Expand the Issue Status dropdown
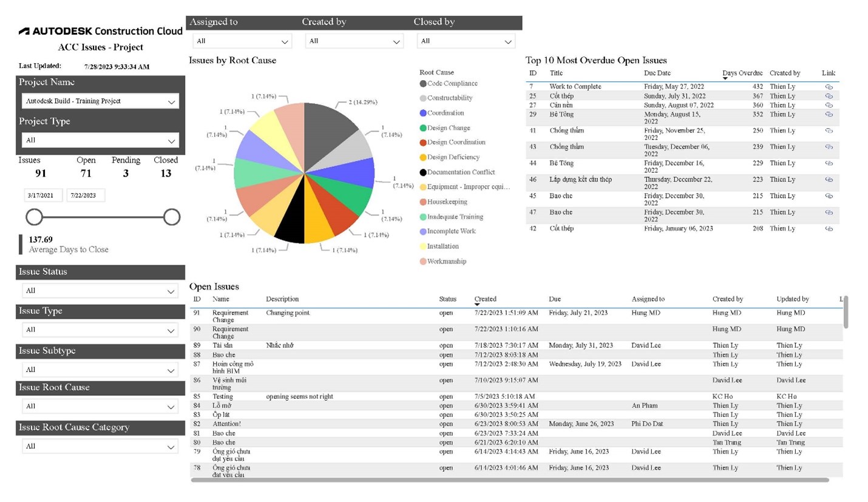 (100, 291)
